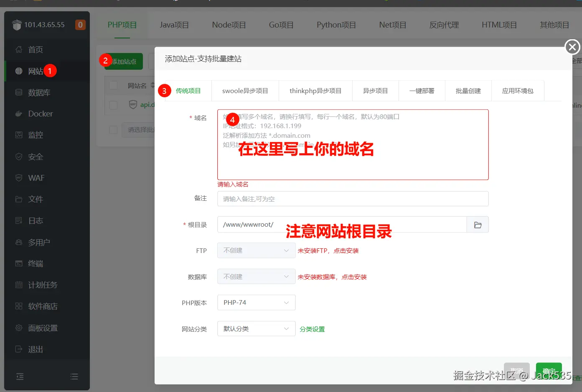The height and width of the screenshot is (392, 582).
Task: Open the 软件商店 software store icon
Action: tap(19, 306)
